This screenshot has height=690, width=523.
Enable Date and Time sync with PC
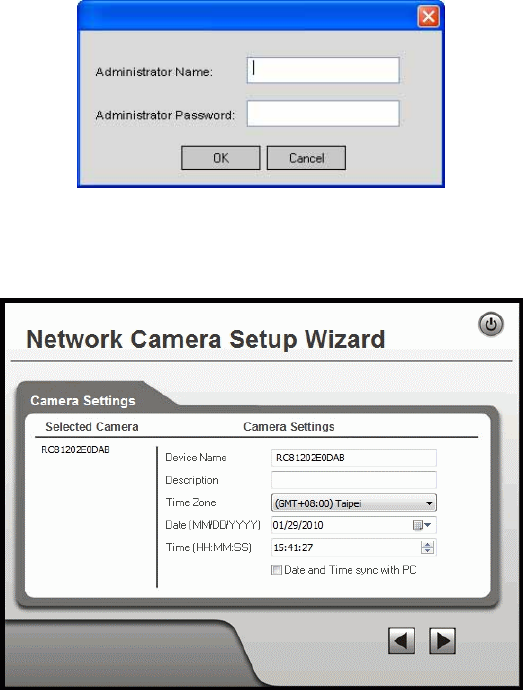pos(276,570)
